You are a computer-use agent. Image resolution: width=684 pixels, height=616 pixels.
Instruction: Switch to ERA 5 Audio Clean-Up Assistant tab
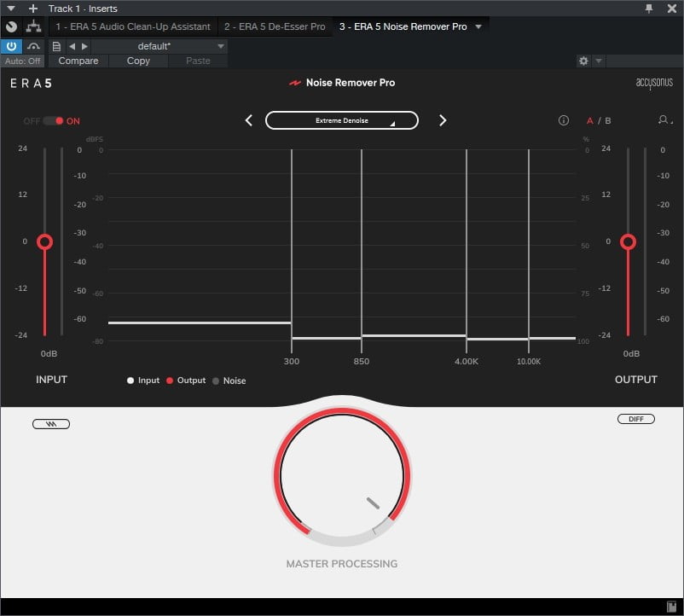coord(132,26)
